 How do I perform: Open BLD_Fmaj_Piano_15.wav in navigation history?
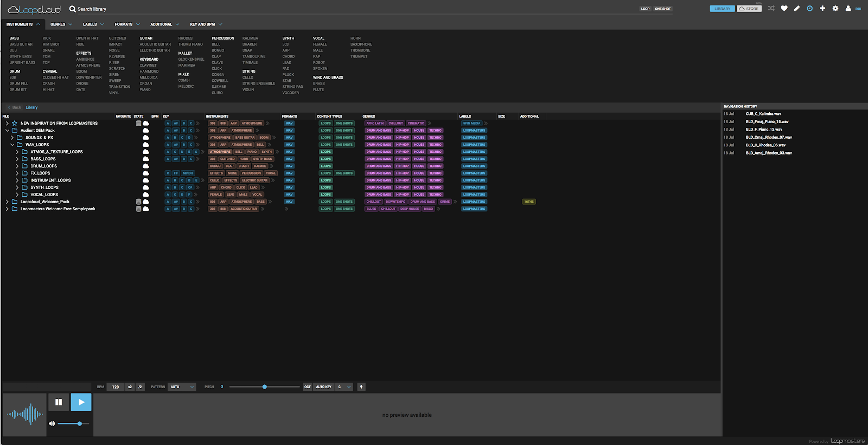pos(767,121)
